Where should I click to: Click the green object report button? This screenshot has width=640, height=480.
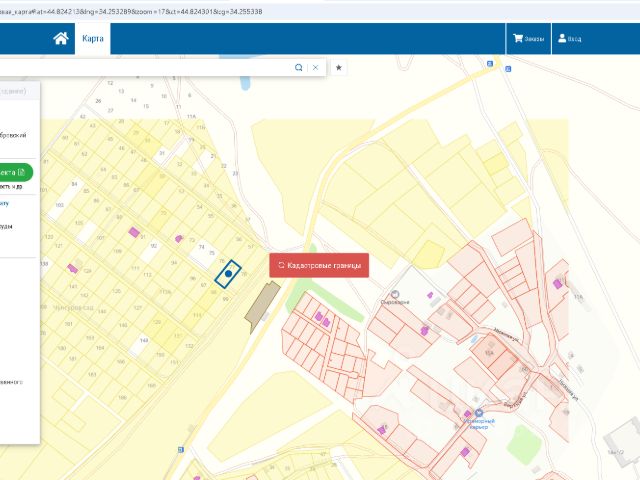16,172
